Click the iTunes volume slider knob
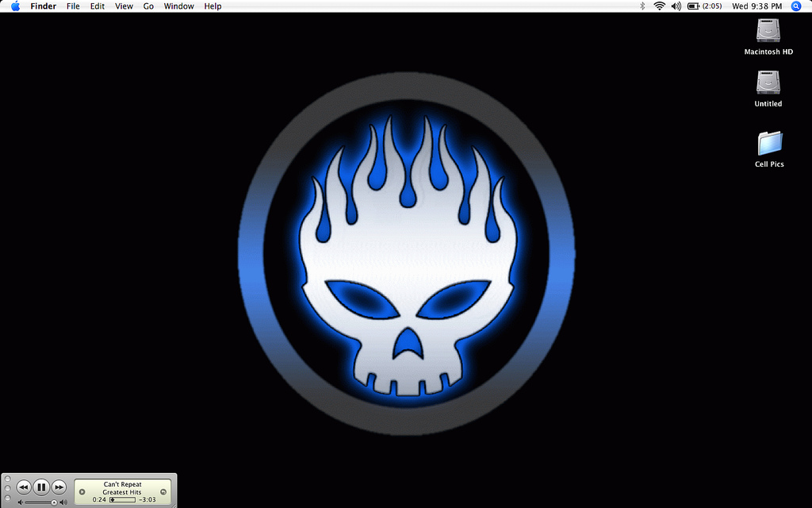The image size is (812, 508). pyautogui.click(x=54, y=502)
